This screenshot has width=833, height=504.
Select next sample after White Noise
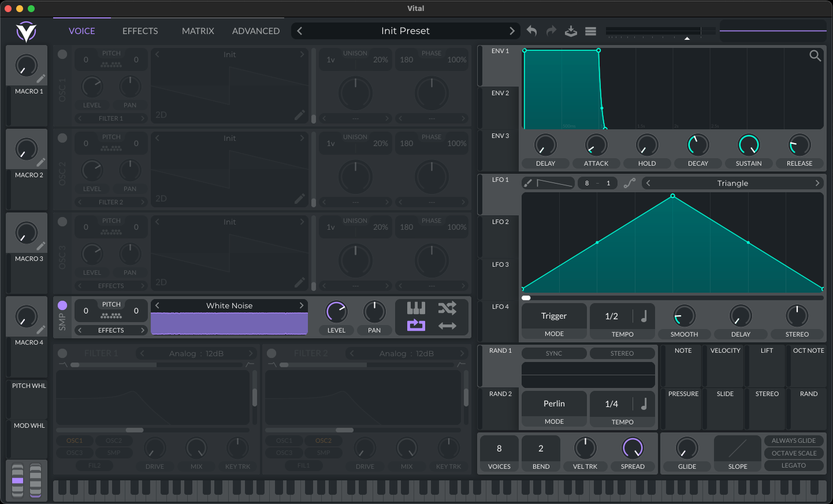302,305
